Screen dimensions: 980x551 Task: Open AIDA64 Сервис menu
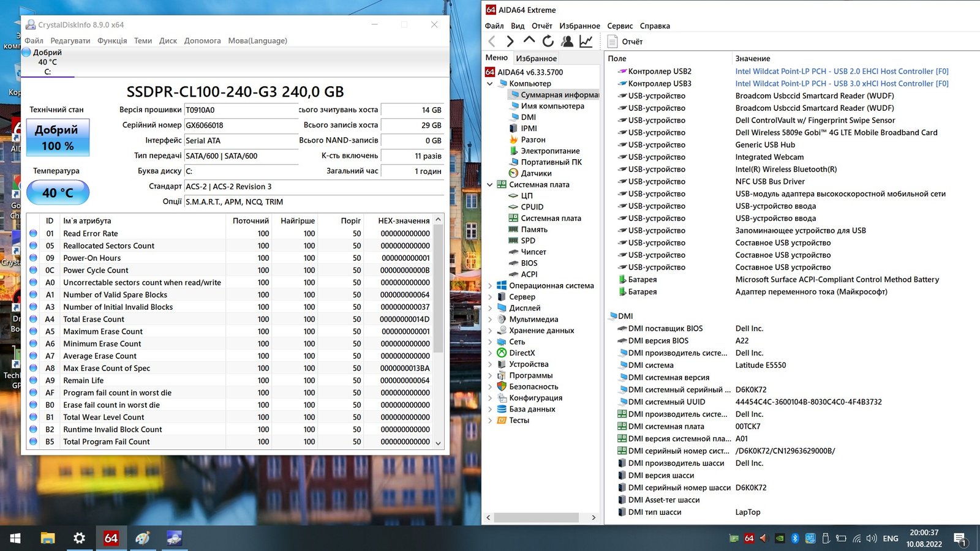(x=620, y=26)
